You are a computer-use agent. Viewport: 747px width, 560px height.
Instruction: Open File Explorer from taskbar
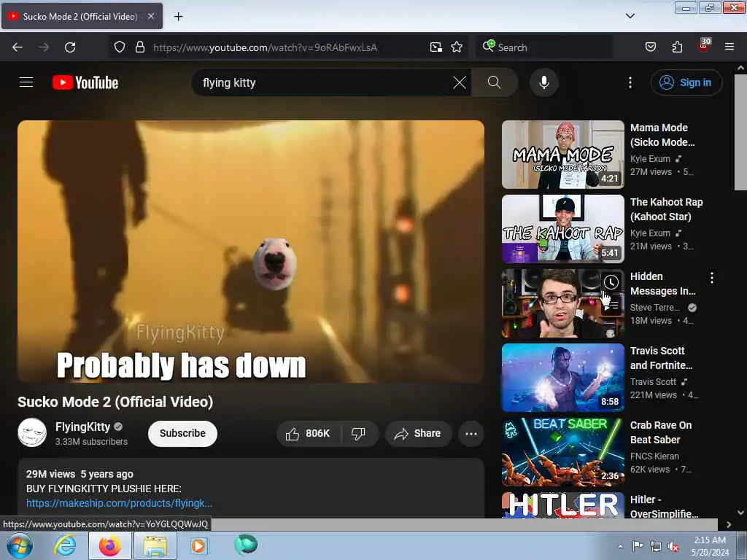click(155, 545)
